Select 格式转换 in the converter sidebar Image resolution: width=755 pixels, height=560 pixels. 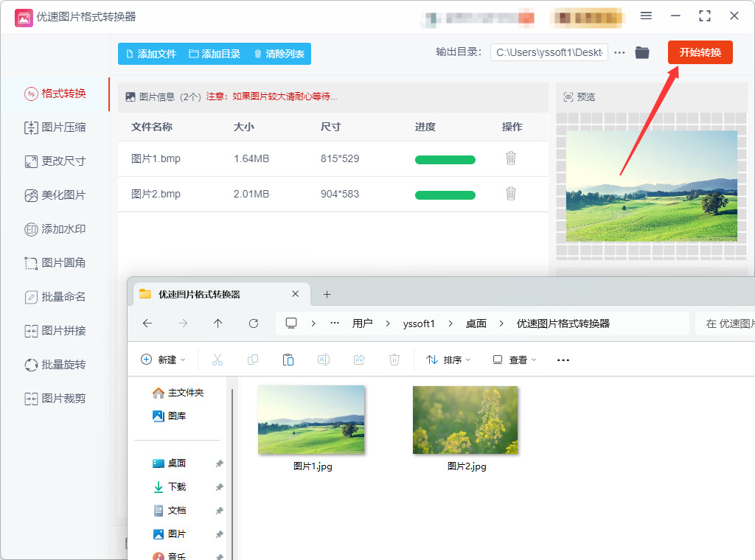[55, 94]
